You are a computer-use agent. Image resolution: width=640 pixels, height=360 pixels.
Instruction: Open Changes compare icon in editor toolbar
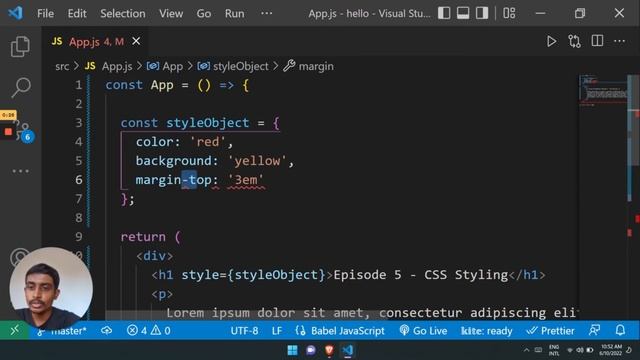point(574,41)
